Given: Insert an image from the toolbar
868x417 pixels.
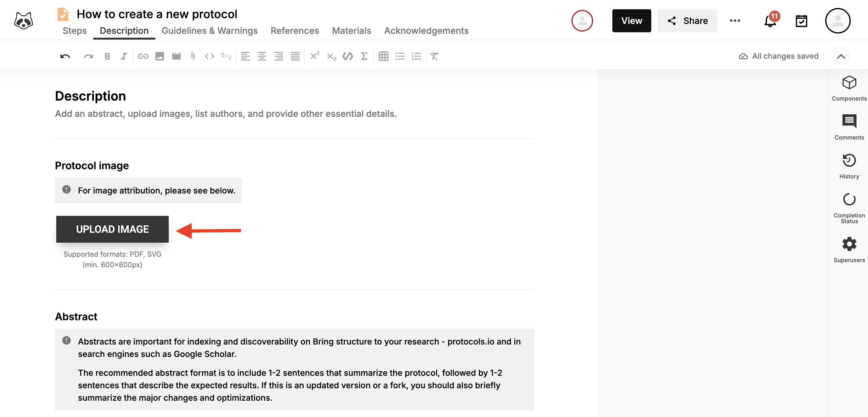Looking at the screenshot, I should (160, 56).
